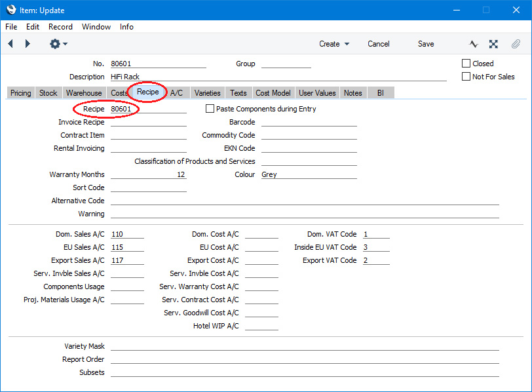
Task: Click the Export VAT Code field
Action: 376,260
